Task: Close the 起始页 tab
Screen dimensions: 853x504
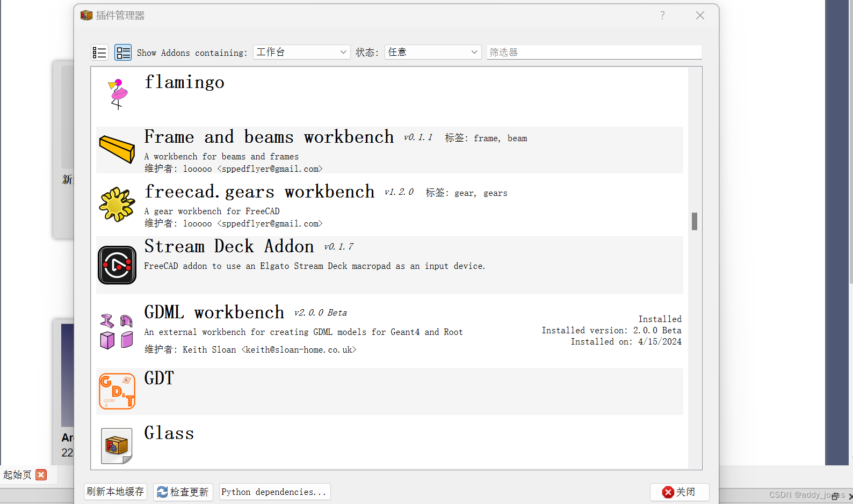Action: tap(41, 474)
